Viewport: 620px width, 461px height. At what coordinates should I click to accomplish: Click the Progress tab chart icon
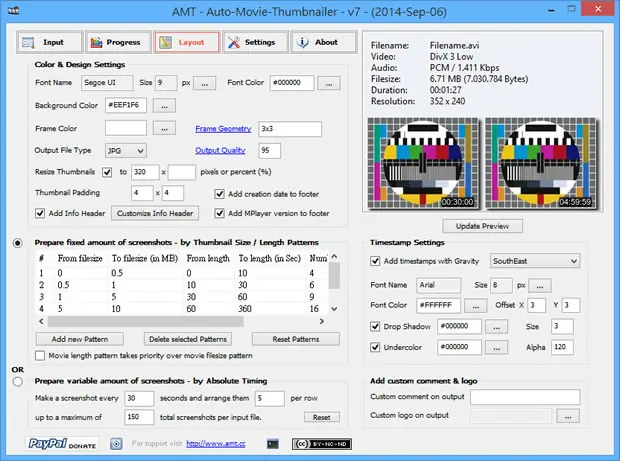click(96, 42)
